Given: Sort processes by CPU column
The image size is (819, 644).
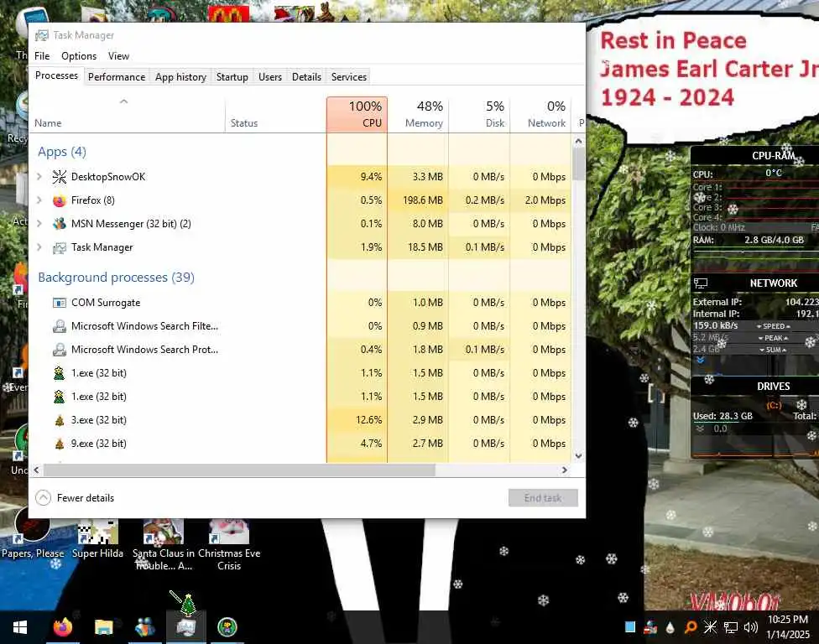Looking at the screenshot, I should (357, 114).
